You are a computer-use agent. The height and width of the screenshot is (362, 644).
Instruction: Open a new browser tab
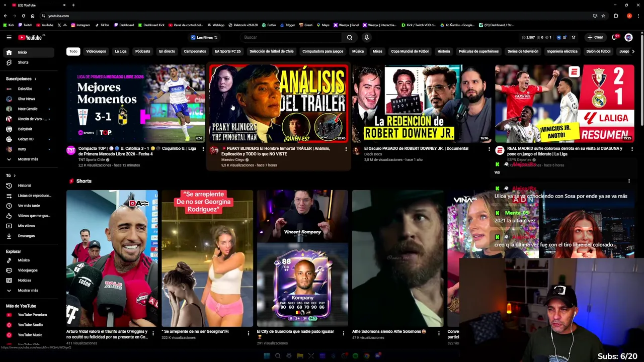(x=73, y=5)
